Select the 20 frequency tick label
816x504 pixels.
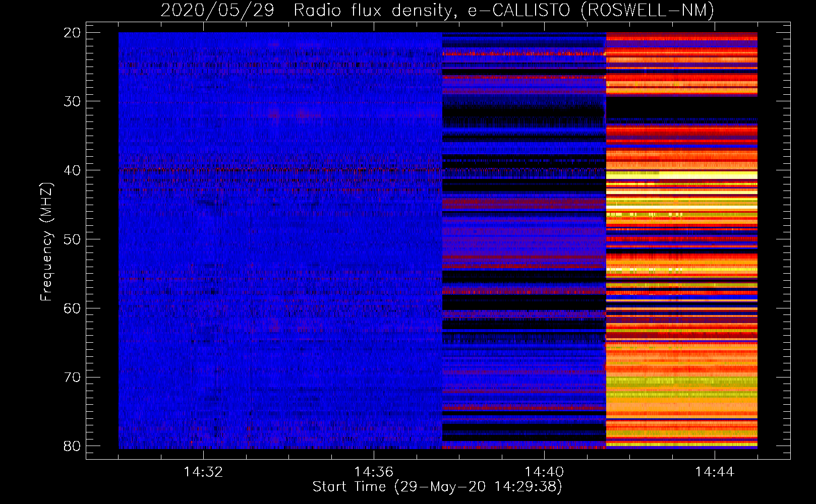pyautogui.click(x=72, y=33)
